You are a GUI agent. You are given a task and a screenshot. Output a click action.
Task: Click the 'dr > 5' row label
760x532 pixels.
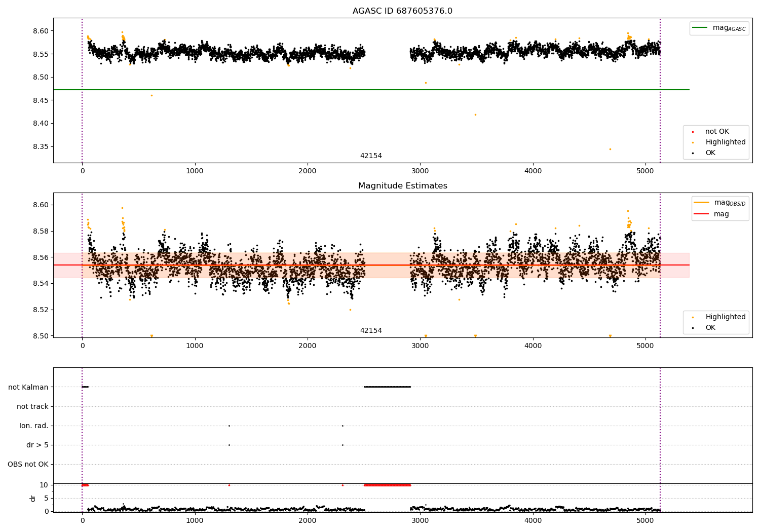pos(37,445)
